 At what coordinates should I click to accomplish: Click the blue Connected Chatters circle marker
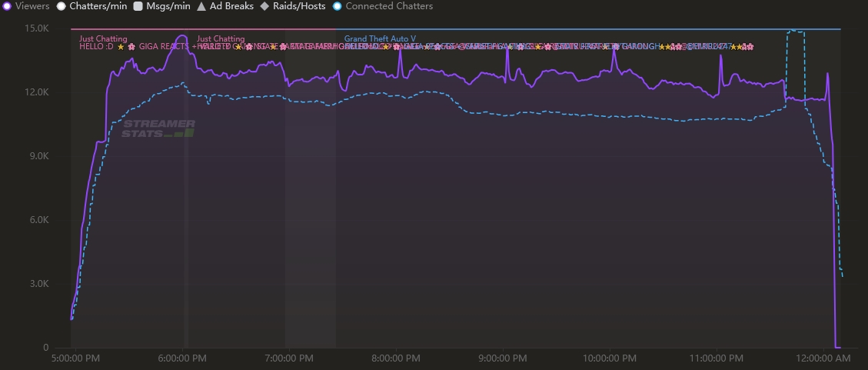click(x=337, y=6)
